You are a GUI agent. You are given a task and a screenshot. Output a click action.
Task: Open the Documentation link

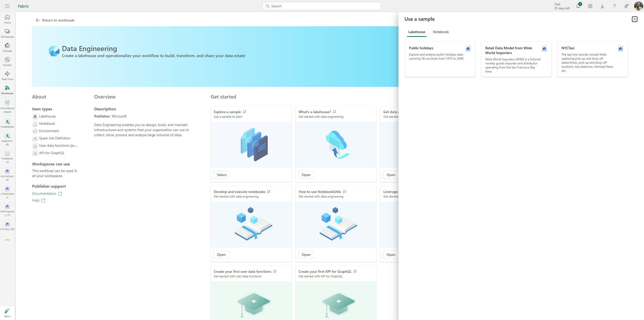47,193
